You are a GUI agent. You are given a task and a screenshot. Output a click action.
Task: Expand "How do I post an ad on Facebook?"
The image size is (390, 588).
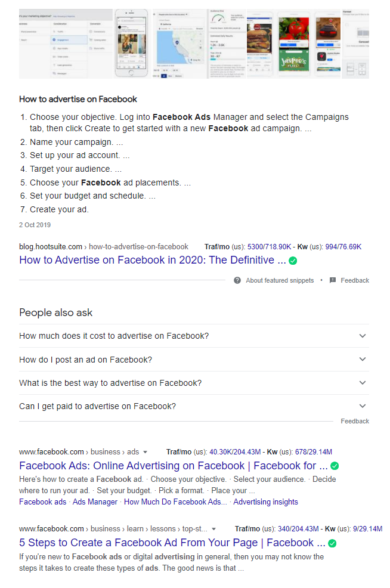(363, 359)
